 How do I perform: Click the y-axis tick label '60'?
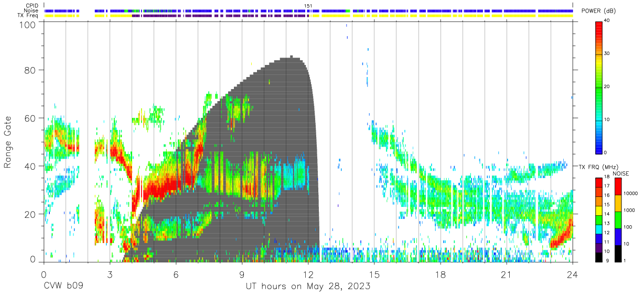31,118
